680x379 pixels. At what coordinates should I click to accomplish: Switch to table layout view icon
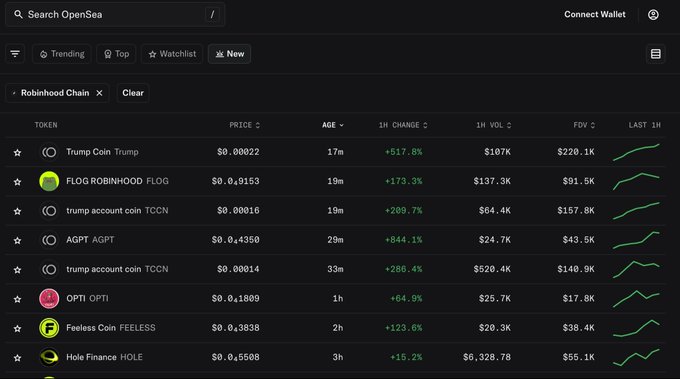pos(656,54)
